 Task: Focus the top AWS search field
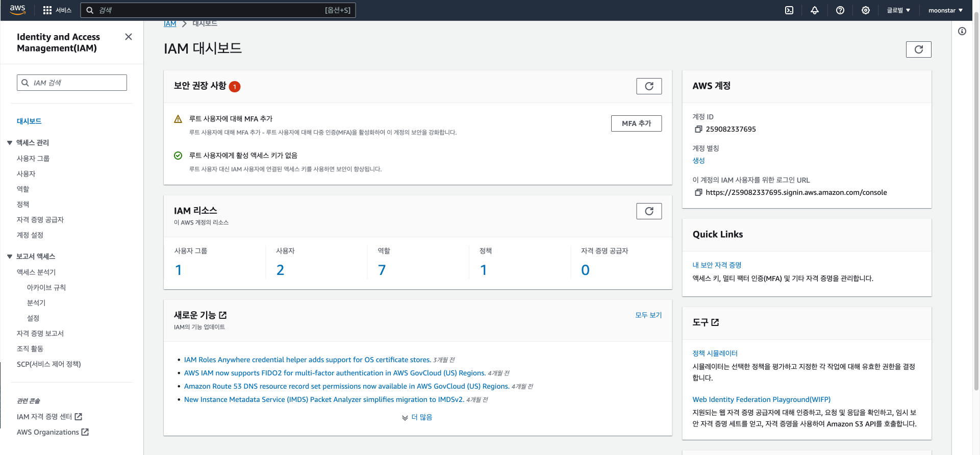click(218, 10)
